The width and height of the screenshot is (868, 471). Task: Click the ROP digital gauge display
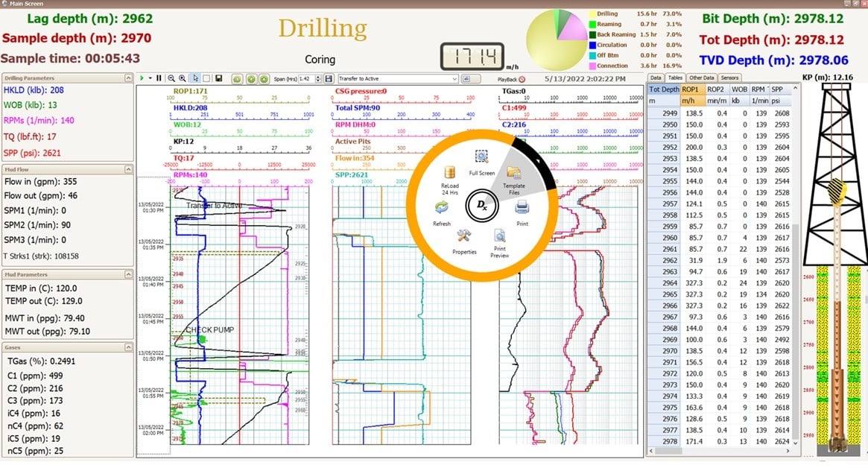click(x=472, y=57)
